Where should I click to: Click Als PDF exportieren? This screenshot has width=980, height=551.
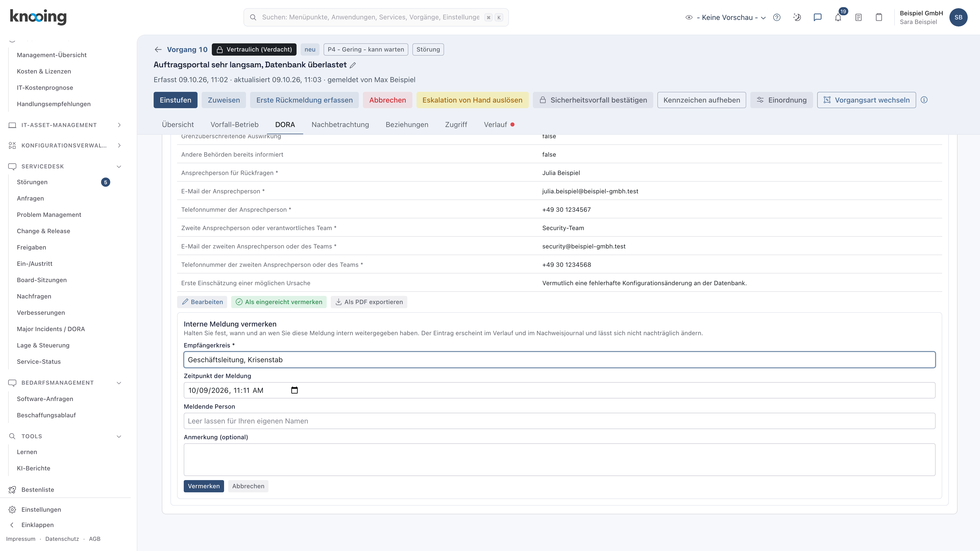click(x=369, y=302)
